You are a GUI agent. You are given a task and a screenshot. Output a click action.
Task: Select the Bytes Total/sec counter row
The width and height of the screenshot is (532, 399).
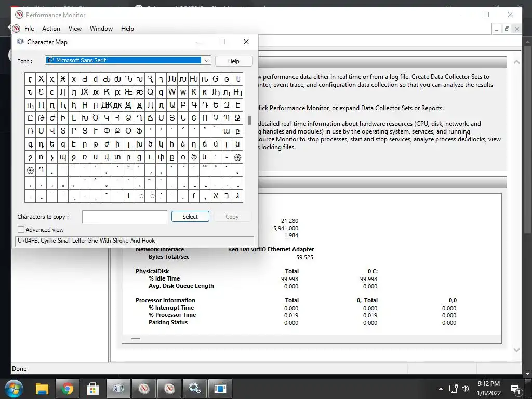tap(169, 257)
